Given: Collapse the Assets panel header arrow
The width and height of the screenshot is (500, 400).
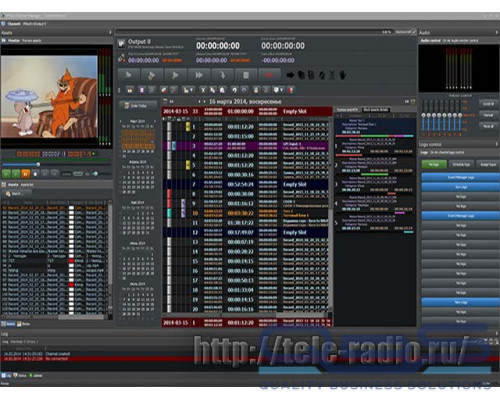Looking at the screenshot, I should pyautogui.click(x=110, y=33).
